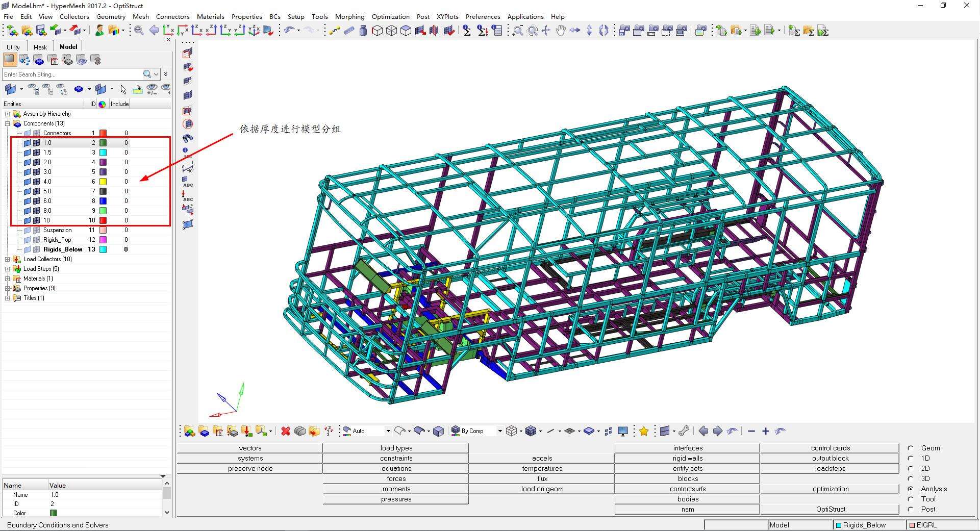Select the Geom radio button
Screen dimensions: 980x531
[x=911, y=448]
